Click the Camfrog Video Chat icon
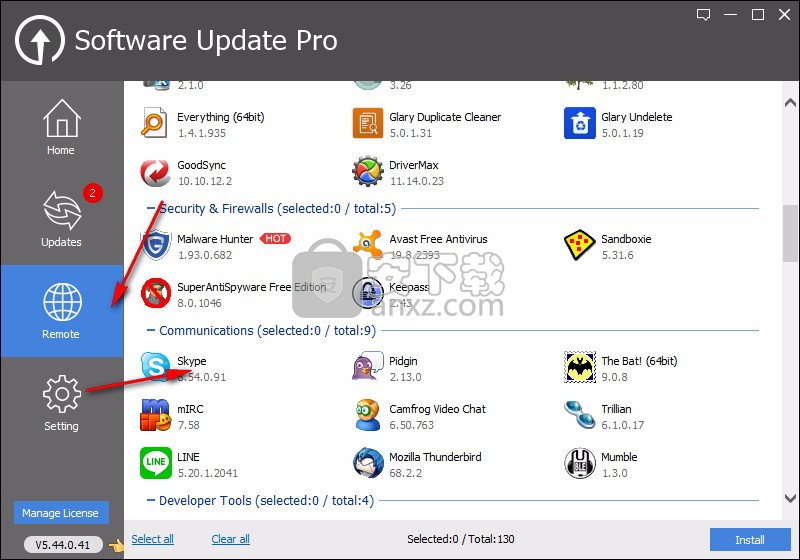The image size is (800, 560). coord(367,415)
